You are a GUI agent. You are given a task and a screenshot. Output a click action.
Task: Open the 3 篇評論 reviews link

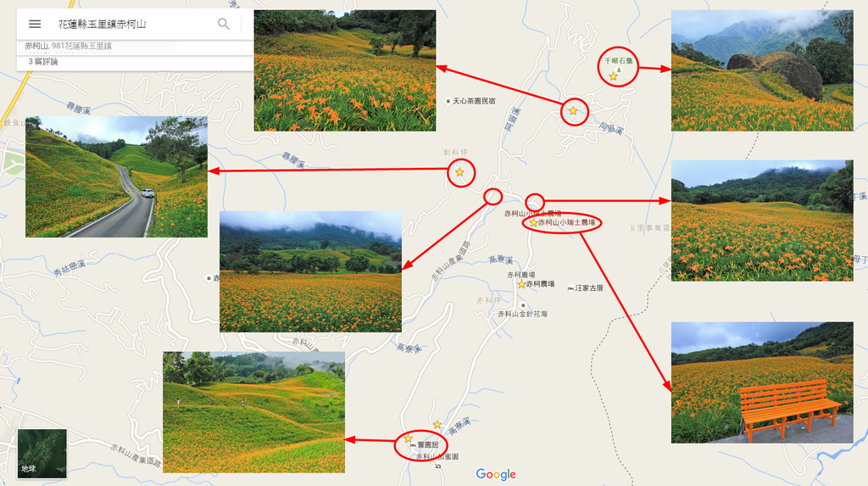pyautogui.click(x=43, y=62)
